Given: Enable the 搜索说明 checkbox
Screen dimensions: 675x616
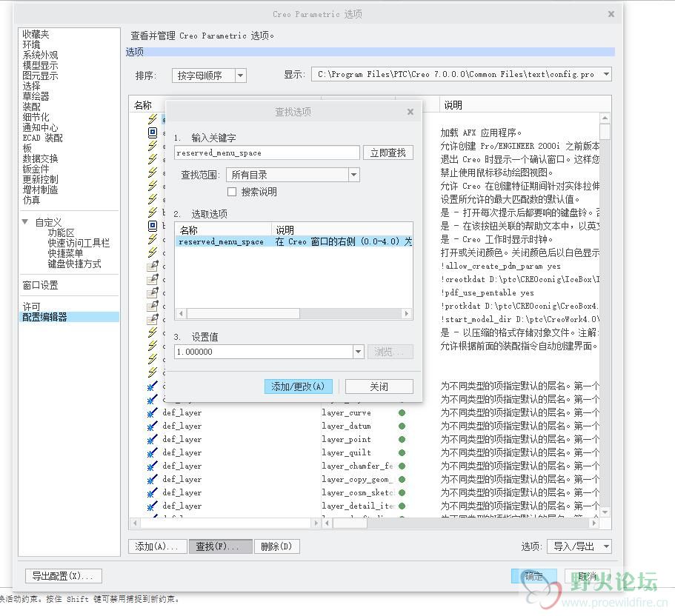Looking at the screenshot, I should click(x=232, y=192).
